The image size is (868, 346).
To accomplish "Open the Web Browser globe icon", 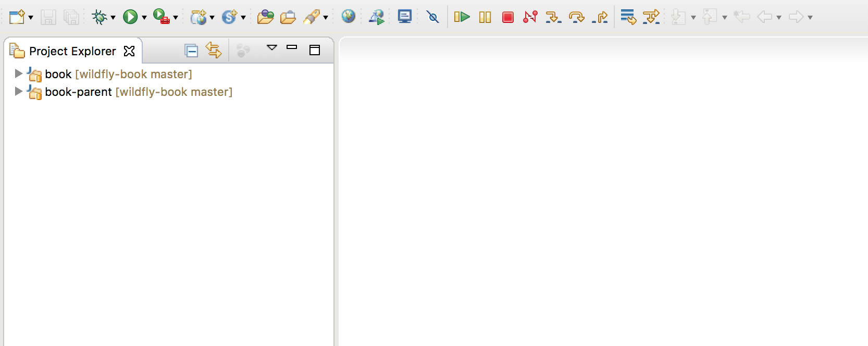I will (349, 17).
